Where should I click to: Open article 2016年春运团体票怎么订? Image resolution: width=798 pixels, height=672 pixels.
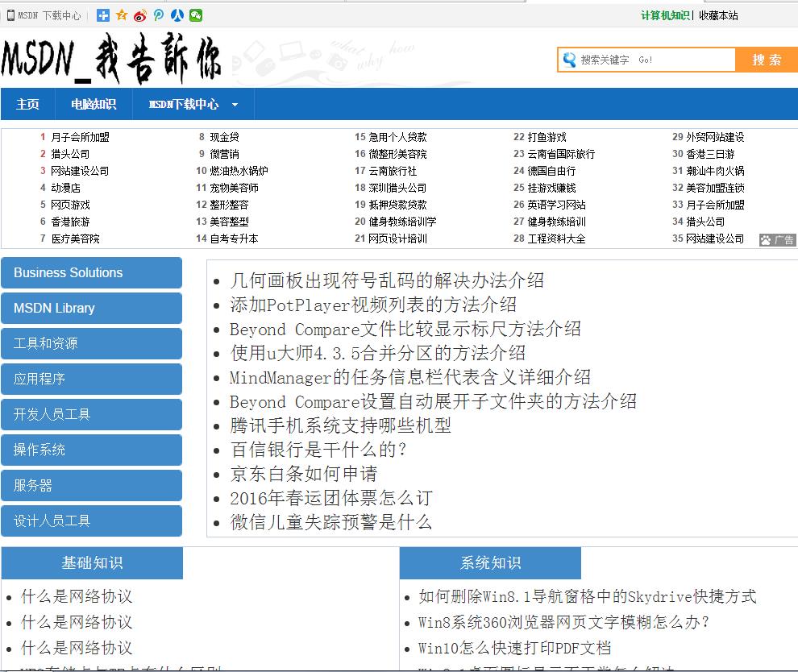tap(331, 499)
